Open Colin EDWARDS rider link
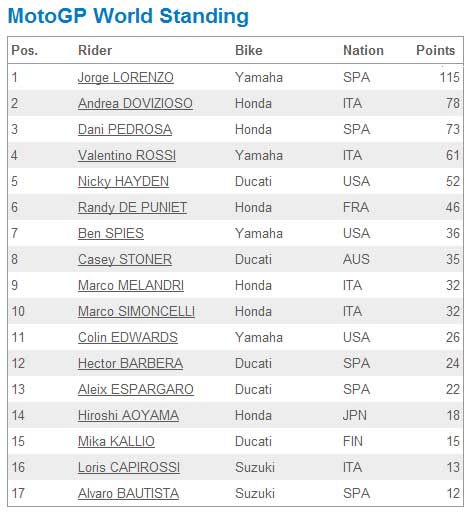Screen dimensions: 470x512 (128, 337)
